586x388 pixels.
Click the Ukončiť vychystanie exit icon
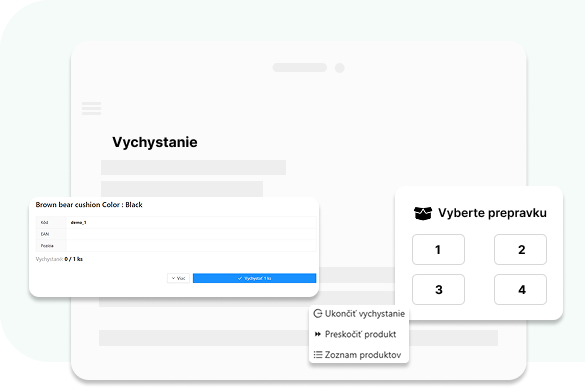318,314
